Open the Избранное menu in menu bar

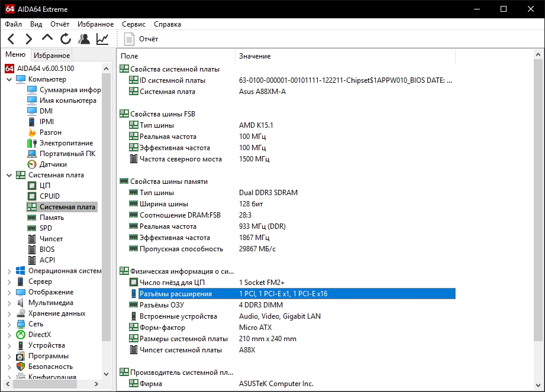(96, 24)
